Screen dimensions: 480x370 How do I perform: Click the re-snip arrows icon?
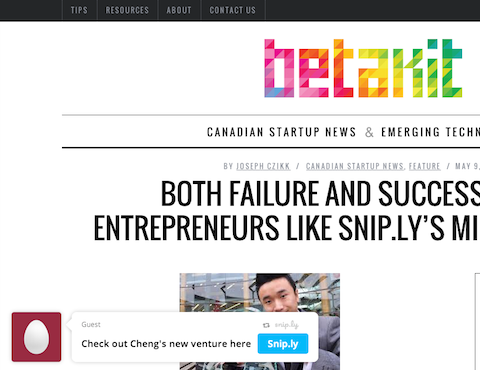(266, 325)
